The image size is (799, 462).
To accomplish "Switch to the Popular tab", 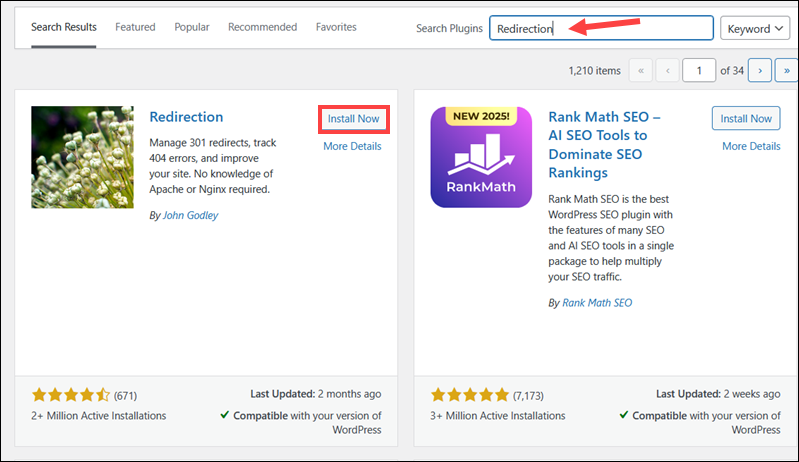I will 192,27.
